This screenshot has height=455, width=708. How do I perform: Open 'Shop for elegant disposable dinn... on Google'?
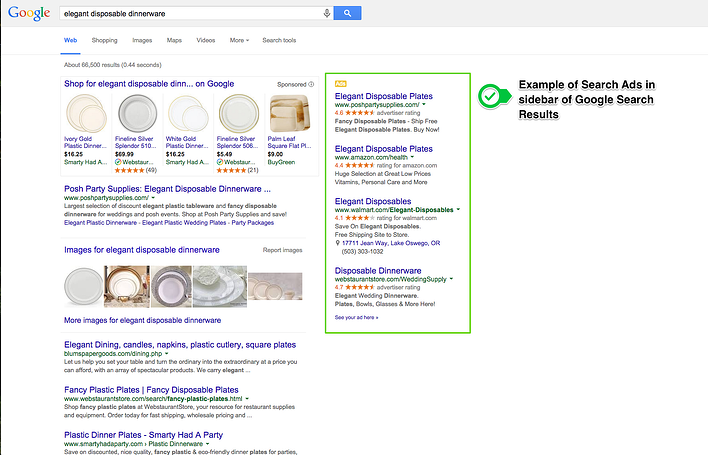(149, 84)
